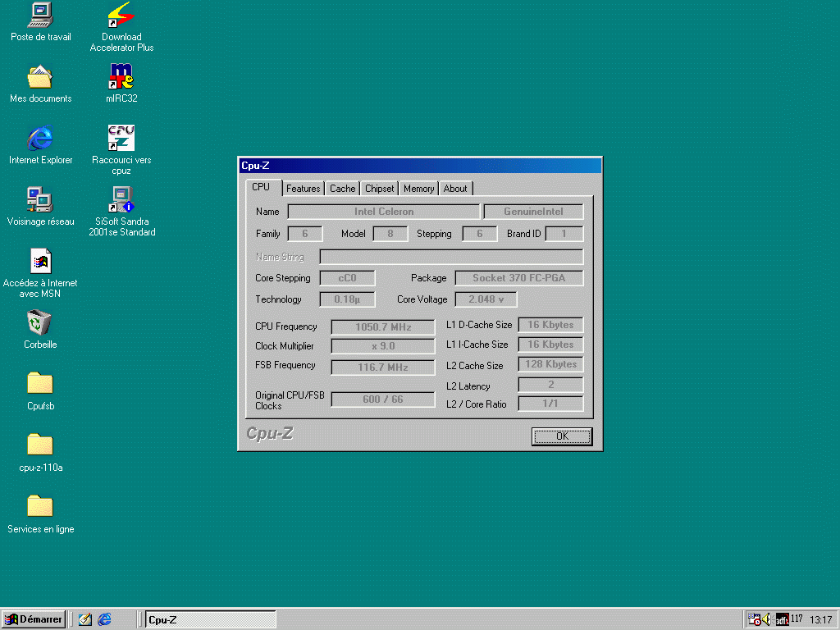Click the Technology value 0.18µ
The image size is (840, 630).
tap(347, 299)
